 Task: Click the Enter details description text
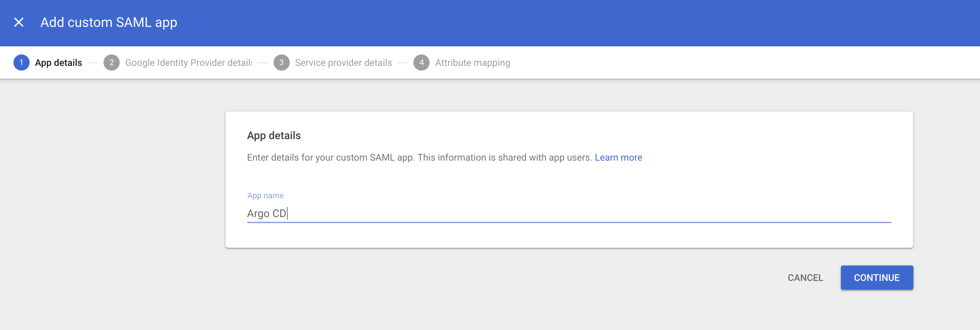pos(419,157)
